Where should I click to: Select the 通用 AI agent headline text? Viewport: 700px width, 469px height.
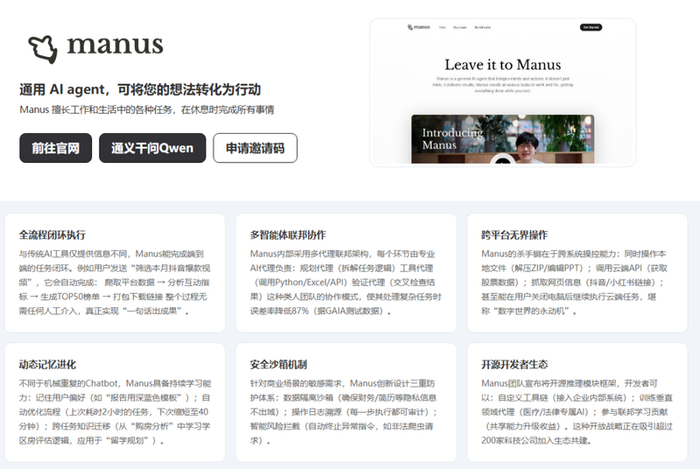(140, 89)
